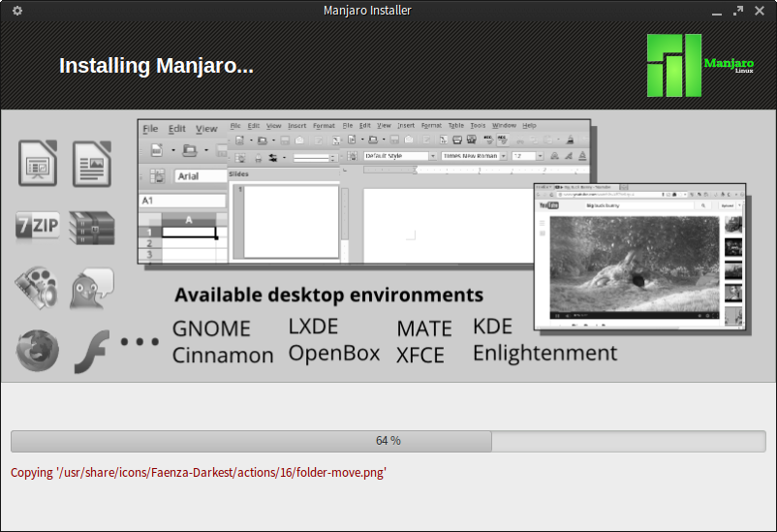Click the three dots after the Flash icon

tap(140, 342)
